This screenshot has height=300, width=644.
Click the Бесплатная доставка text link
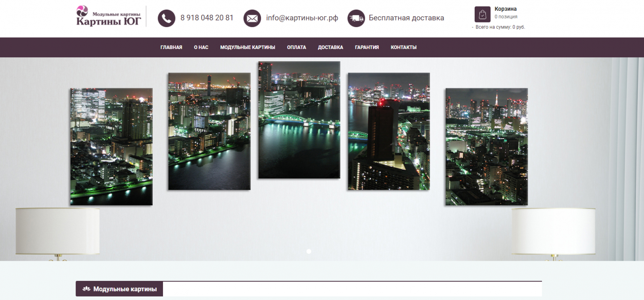pos(406,18)
